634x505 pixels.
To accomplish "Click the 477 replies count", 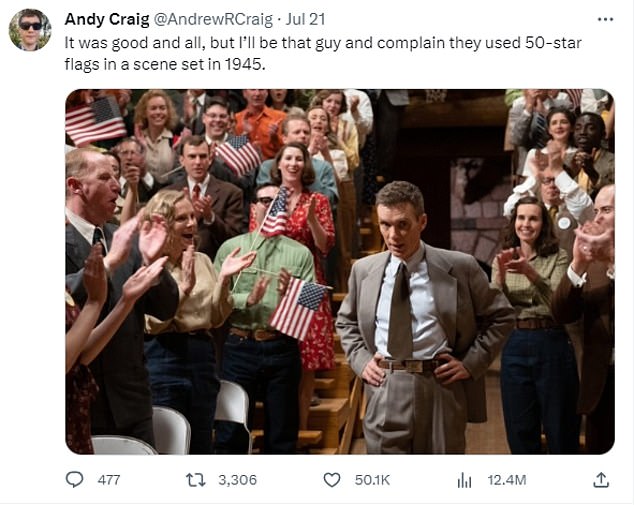I will [109, 480].
